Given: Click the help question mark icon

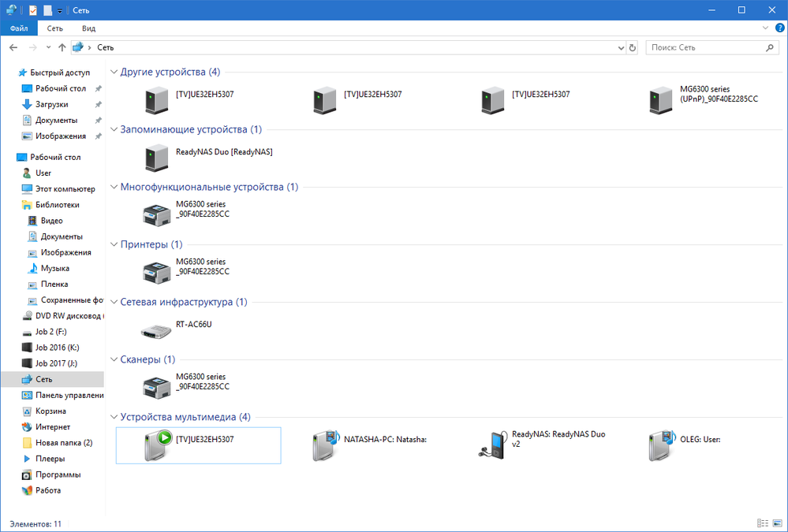Looking at the screenshot, I should click(779, 28).
